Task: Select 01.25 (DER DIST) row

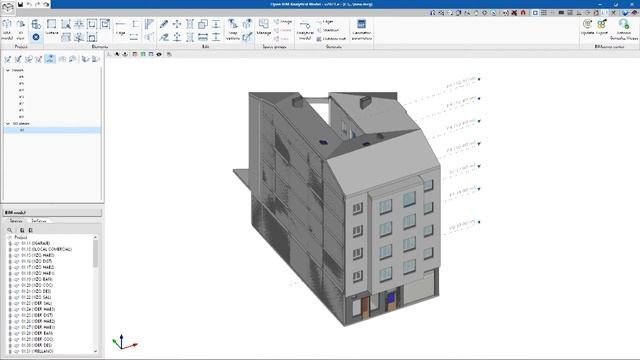Action: tap(37, 316)
